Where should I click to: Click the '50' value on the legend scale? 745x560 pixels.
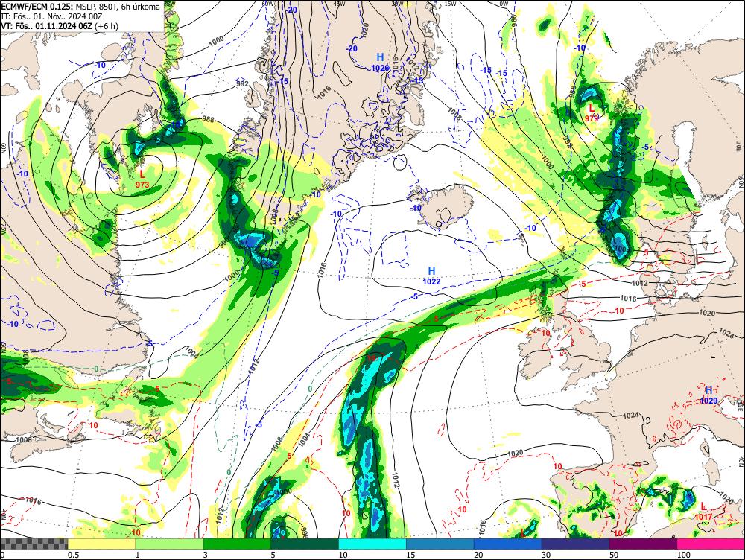click(x=614, y=555)
